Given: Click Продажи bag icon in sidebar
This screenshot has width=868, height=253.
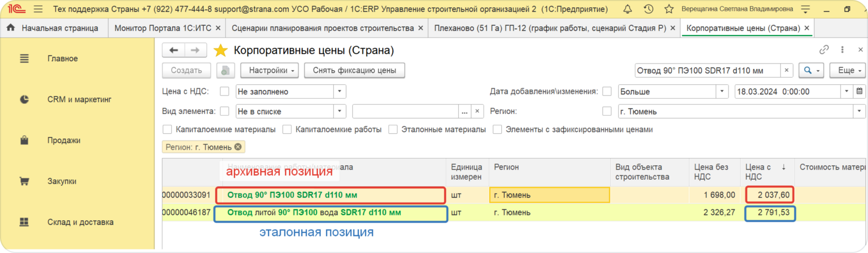Looking at the screenshot, I should point(24,140).
